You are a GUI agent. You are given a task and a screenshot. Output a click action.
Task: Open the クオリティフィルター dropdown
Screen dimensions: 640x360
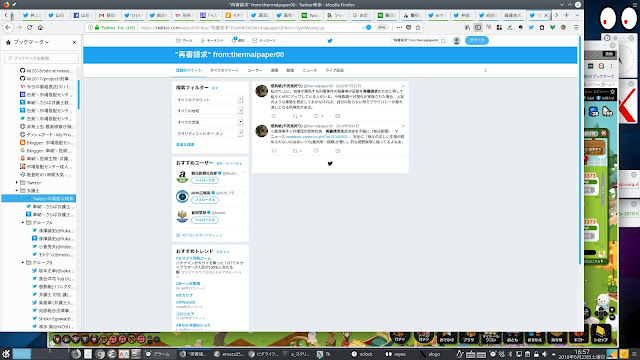tap(209, 133)
